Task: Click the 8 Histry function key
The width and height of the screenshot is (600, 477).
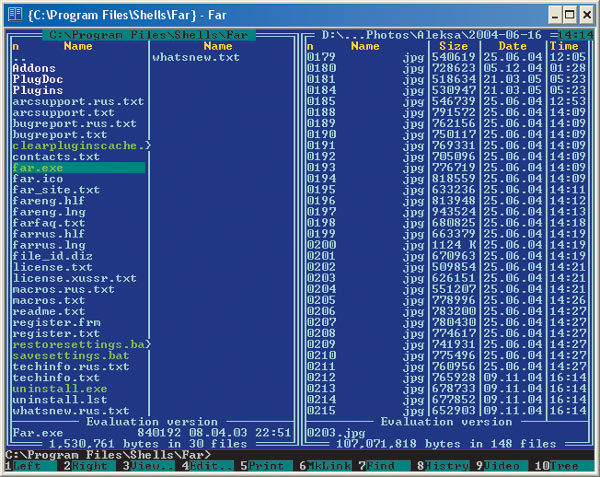Action: tap(443, 466)
